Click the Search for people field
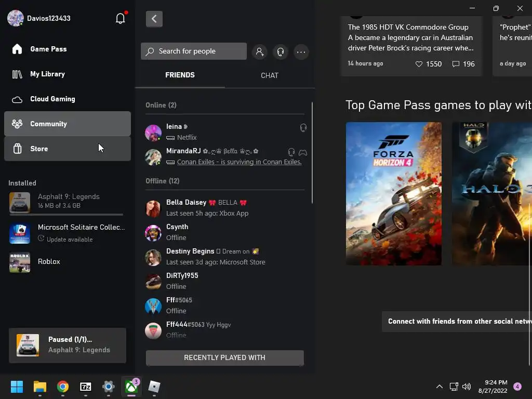 (x=194, y=51)
